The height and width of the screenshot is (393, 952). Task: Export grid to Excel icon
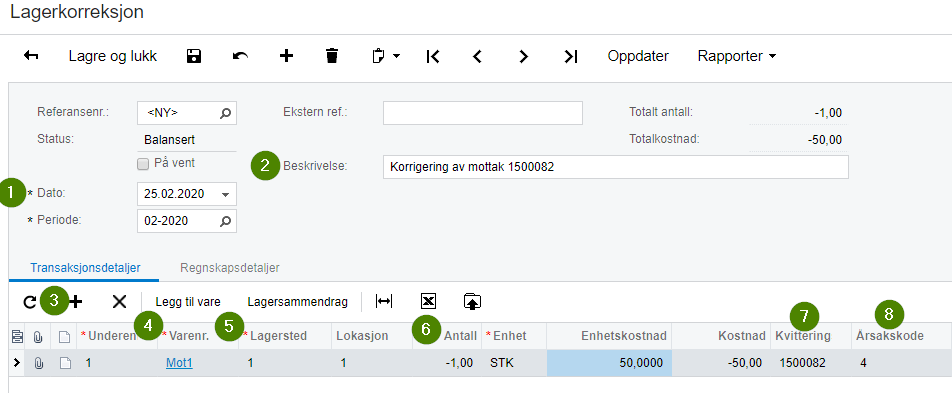(x=429, y=301)
